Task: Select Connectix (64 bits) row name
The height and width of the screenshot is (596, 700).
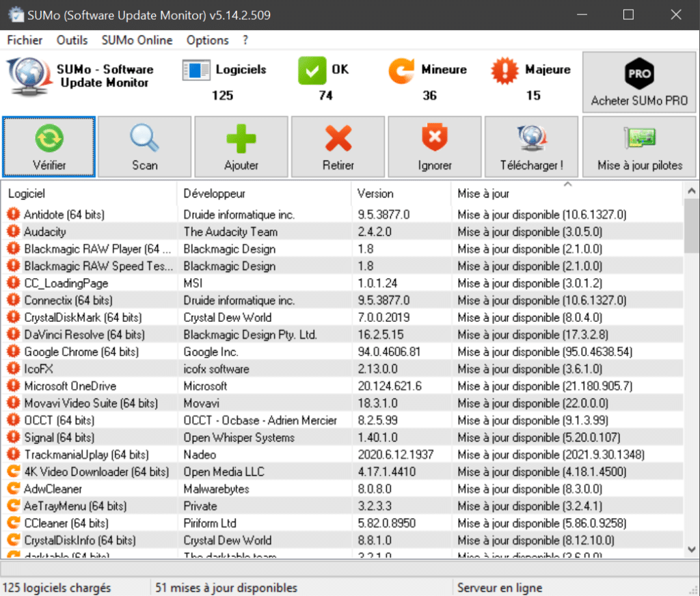Action: 68,300
